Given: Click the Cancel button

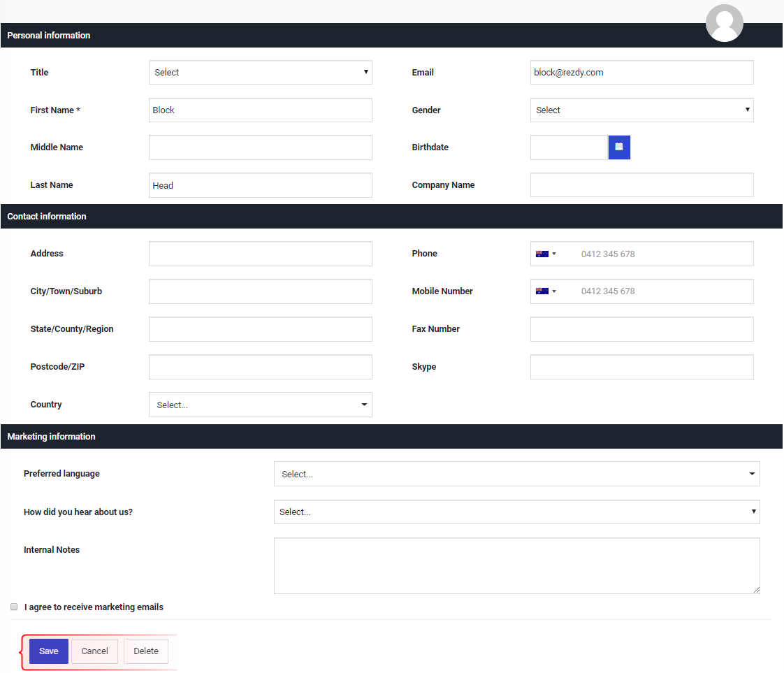Looking at the screenshot, I should coord(94,651).
